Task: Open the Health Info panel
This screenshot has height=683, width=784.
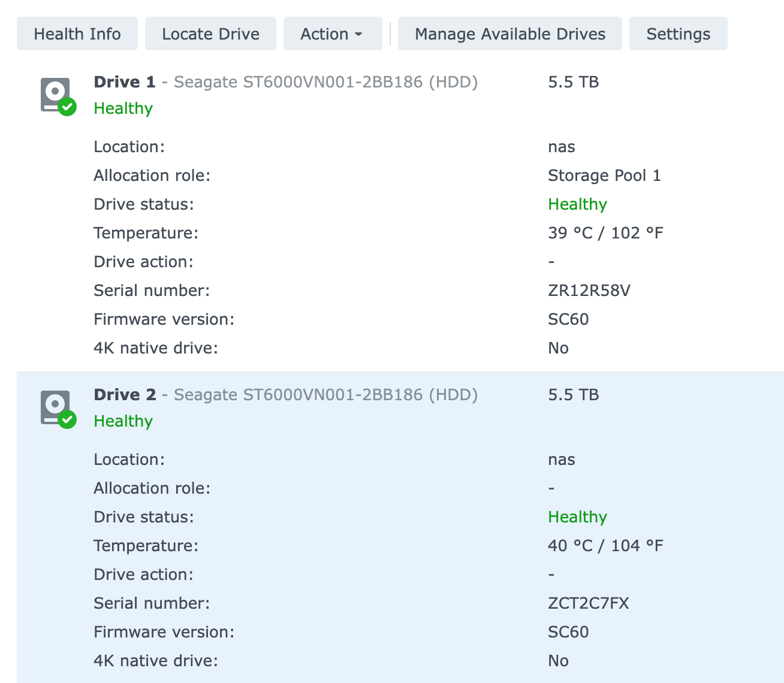Action: point(77,34)
